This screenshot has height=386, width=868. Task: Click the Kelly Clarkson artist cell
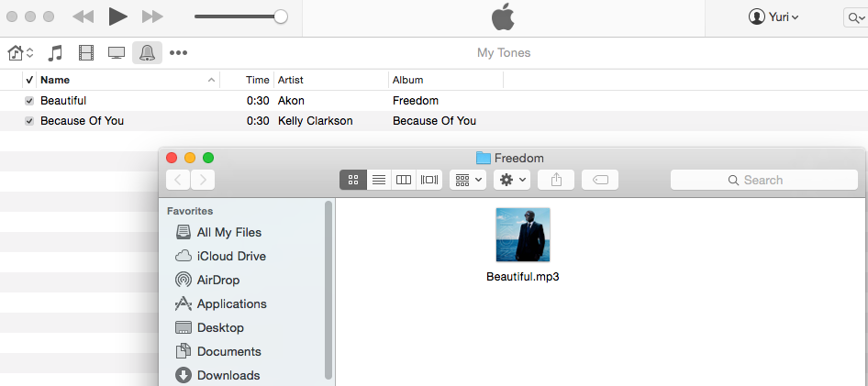point(315,120)
